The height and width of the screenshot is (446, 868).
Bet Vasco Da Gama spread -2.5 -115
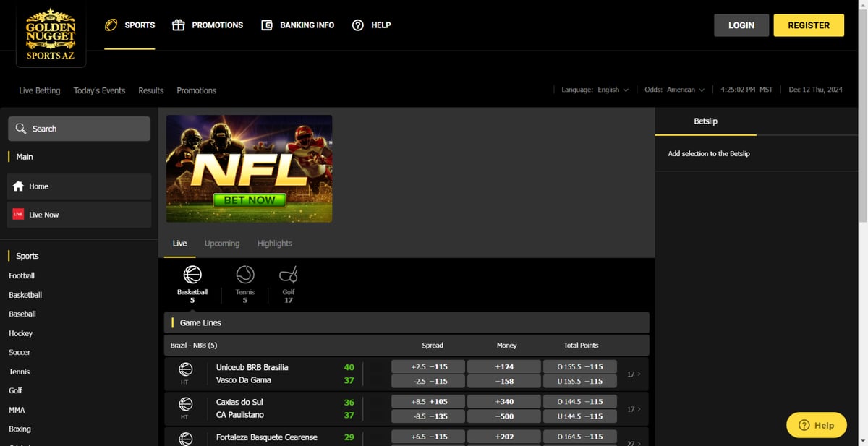pyautogui.click(x=428, y=381)
